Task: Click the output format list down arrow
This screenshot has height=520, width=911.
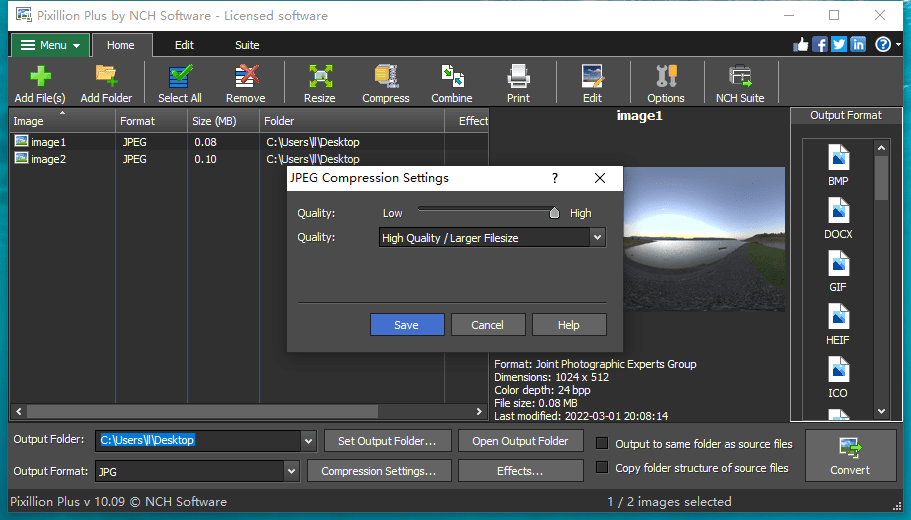Action: pyautogui.click(x=881, y=411)
